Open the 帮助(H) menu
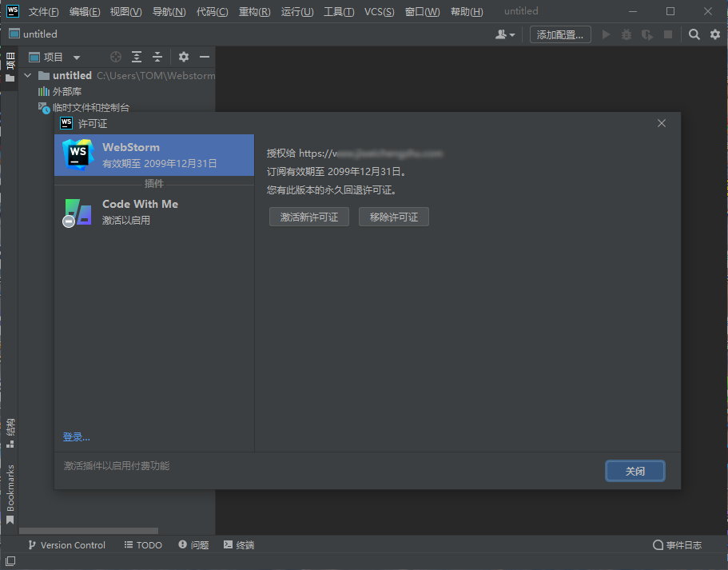 [x=467, y=12]
